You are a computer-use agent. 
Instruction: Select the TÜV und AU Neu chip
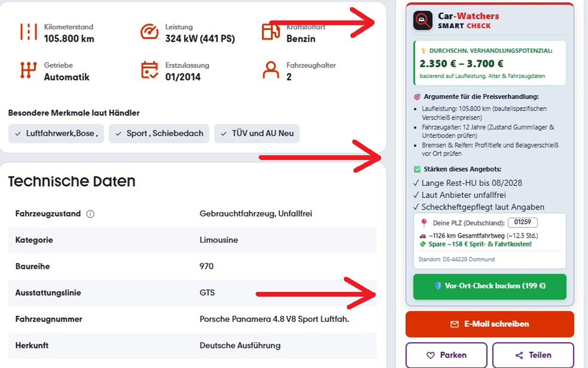[257, 133]
